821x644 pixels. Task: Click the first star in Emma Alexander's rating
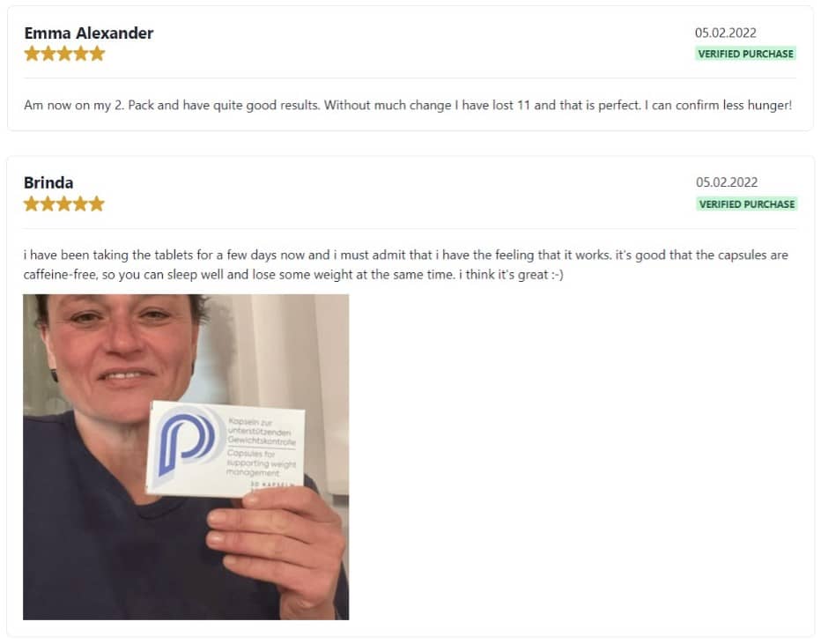tap(32, 54)
